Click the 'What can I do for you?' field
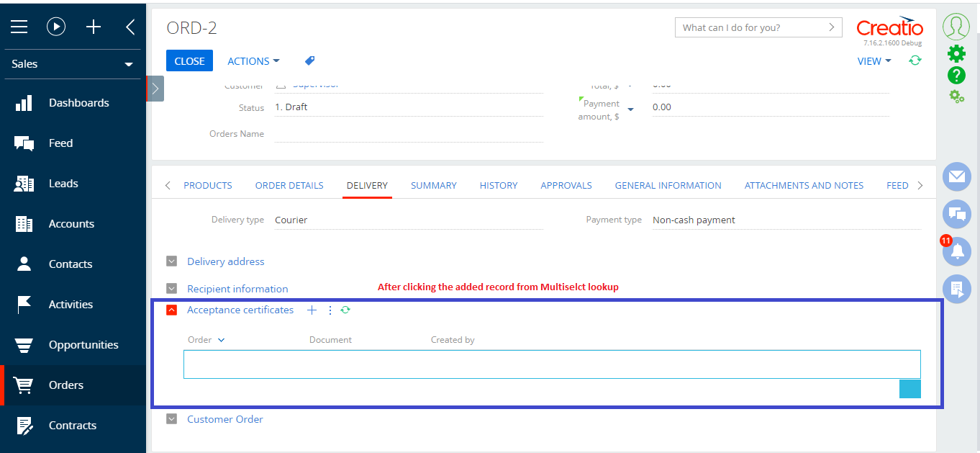 pyautogui.click(x=748, y=27)
